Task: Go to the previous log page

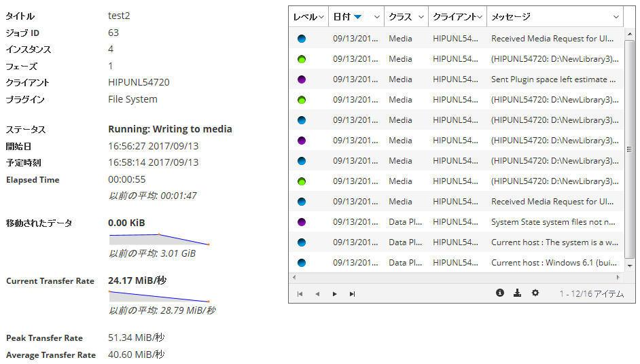Action: point(317,294)
